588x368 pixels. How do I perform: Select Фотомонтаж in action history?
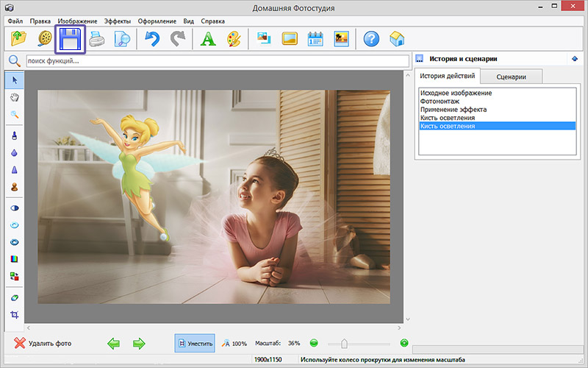[440, 102]
